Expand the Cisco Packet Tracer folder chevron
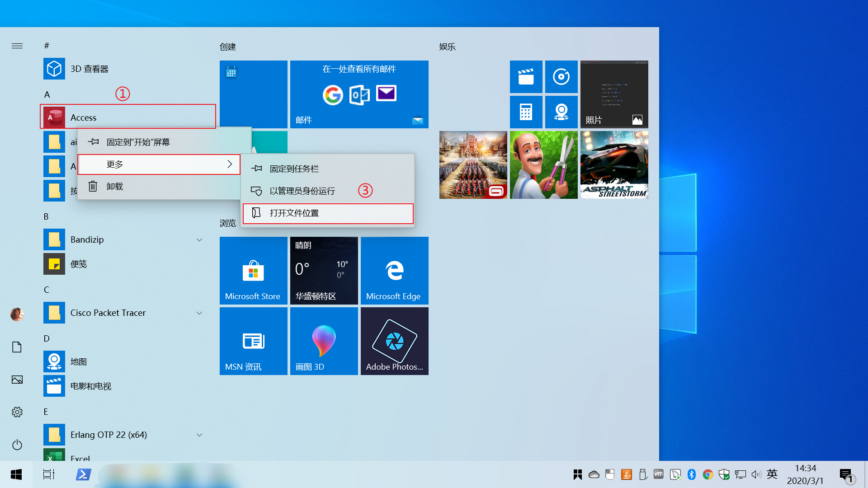 (199, 313)
